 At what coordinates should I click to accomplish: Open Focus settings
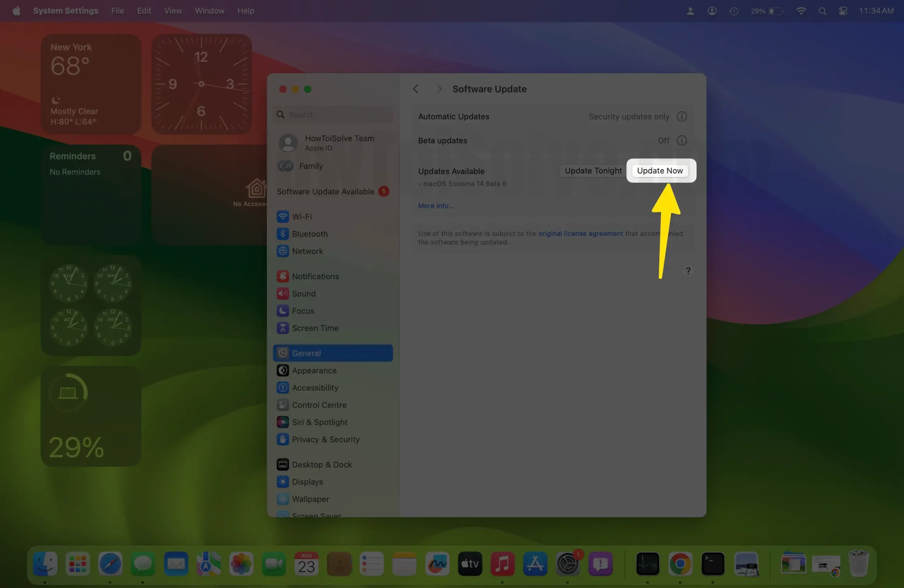(333, 311)
